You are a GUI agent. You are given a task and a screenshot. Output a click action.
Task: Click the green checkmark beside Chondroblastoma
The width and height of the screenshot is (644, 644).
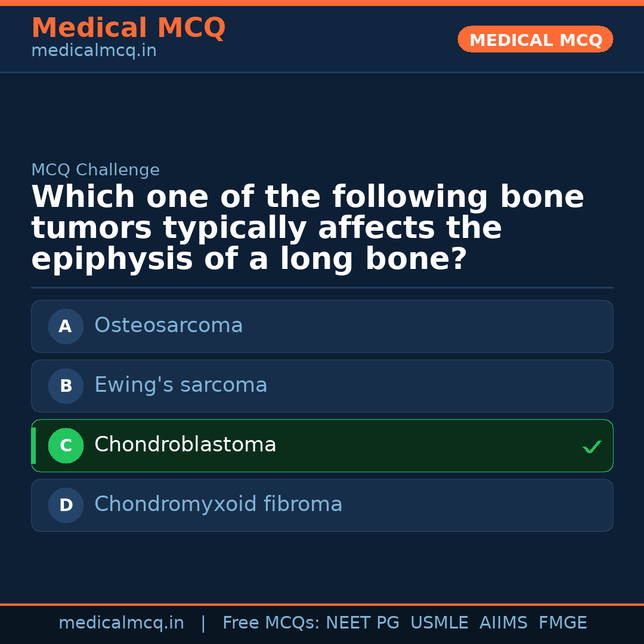click(x=592, y=447)
